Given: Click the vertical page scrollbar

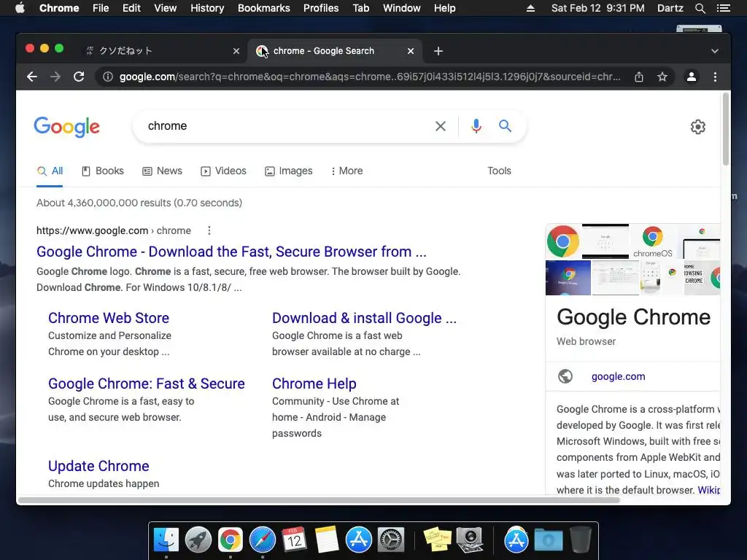Looking at the screenshot, I should pyautogui.click(x=726, y=129).
